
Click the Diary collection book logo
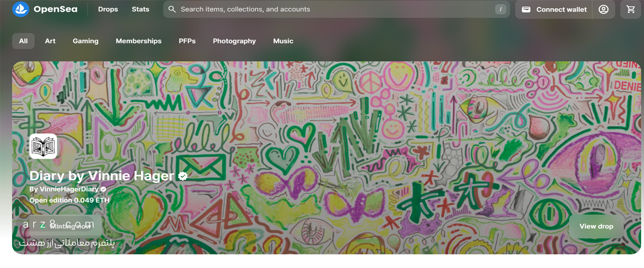click(43, 146)
